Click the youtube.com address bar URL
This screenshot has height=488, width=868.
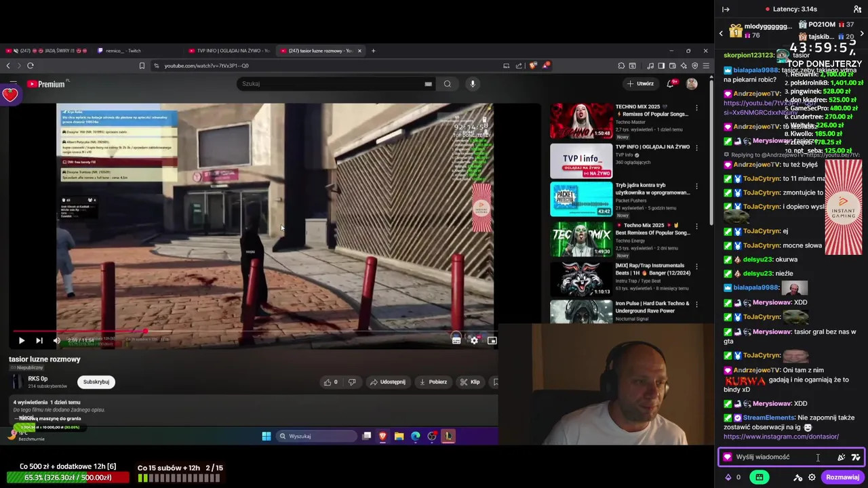[x=206, y=66]
